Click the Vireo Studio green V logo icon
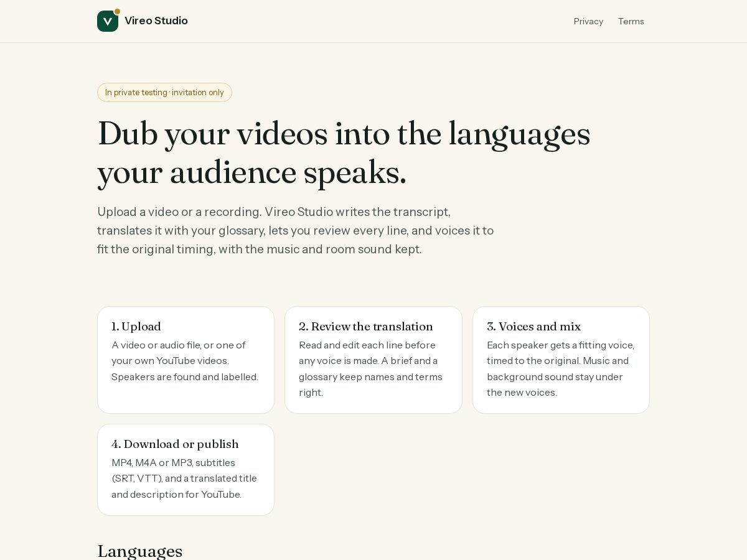This screenshot has height=560, width=747. coord(108,21)
